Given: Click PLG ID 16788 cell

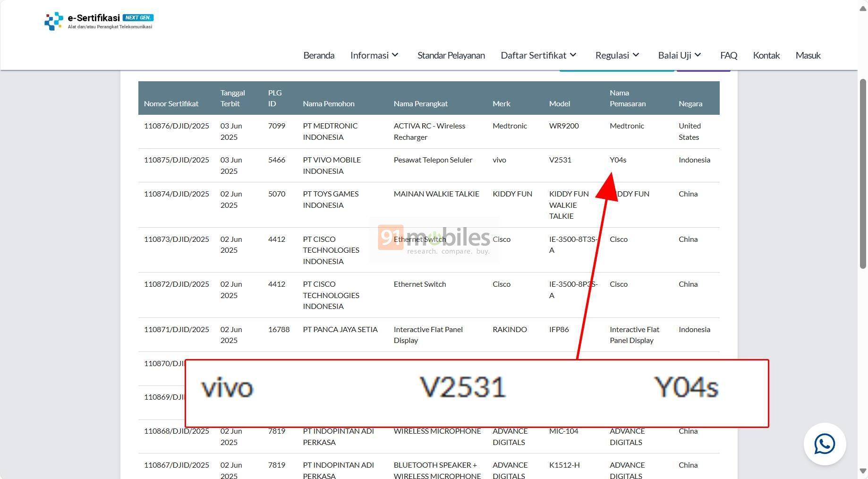Looking at the screenshot, I should tap(279, 329).
